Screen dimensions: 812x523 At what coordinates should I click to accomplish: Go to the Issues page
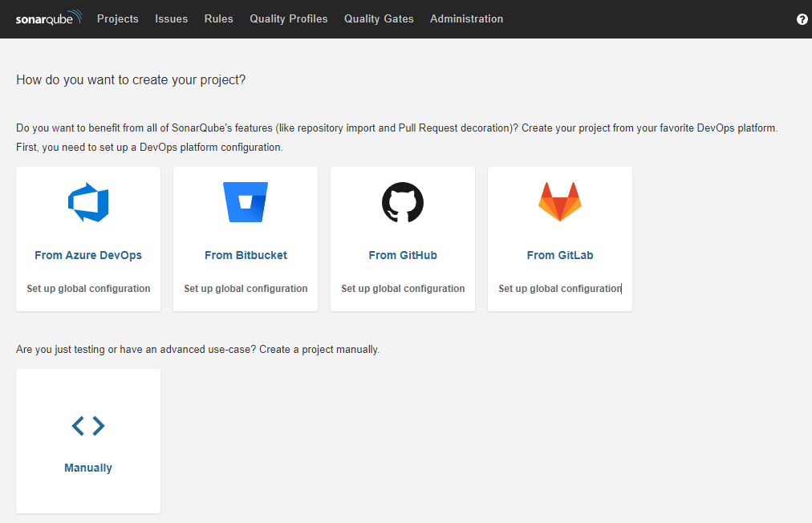pos(172,18)
